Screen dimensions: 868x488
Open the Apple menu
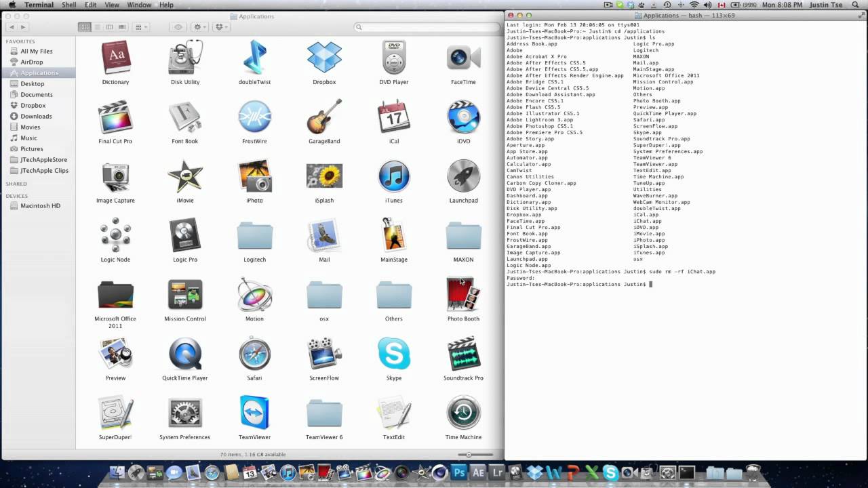coord(12,5)
